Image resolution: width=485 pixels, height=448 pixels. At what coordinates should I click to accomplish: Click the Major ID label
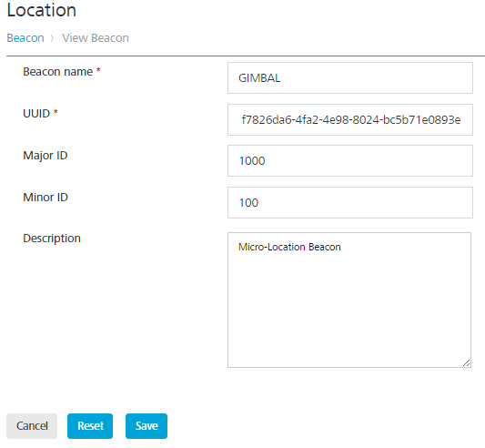[x=45, y=156]
